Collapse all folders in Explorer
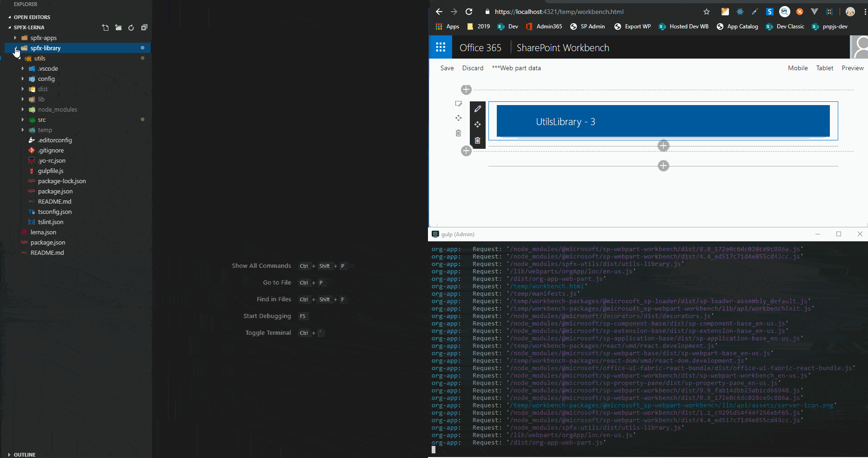 (x=144, y=28)
